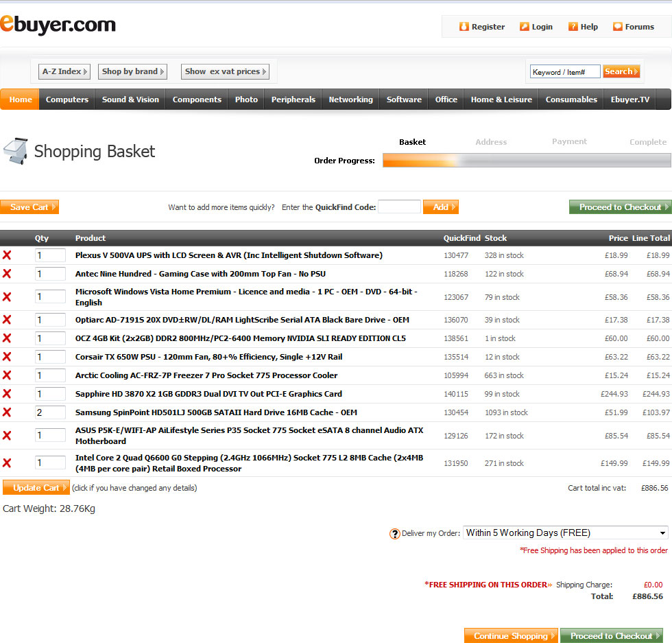
Task: Delete Samsung SpinPoint hard drive from basket
Action: click(7, 412)
